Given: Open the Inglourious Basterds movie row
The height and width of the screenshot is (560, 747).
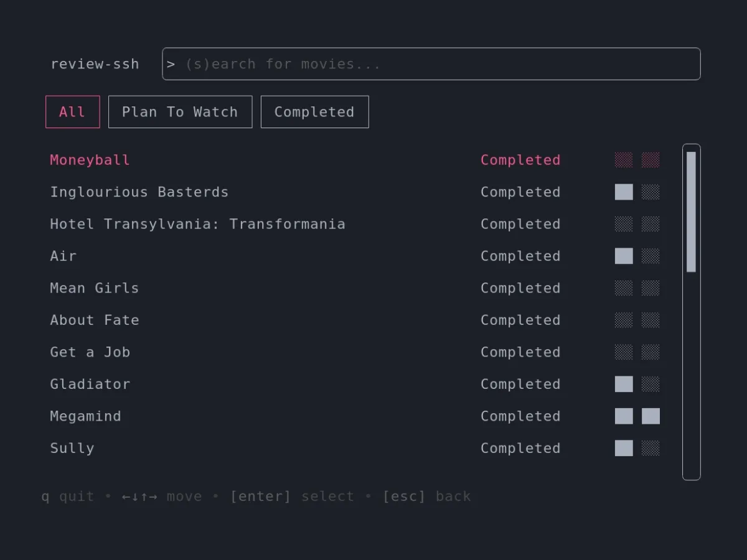Looking at the screenshot, I should tap(139, 192).
